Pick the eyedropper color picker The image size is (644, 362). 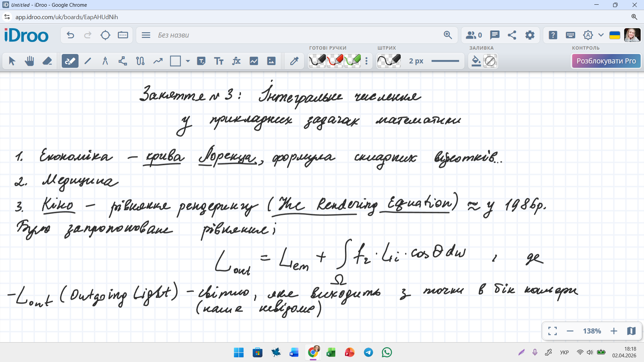(x=294, y=61)
